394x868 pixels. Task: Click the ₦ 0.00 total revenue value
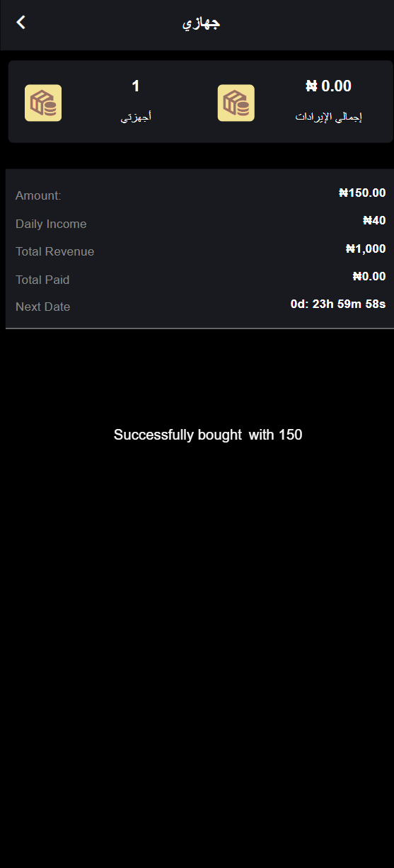328,86
